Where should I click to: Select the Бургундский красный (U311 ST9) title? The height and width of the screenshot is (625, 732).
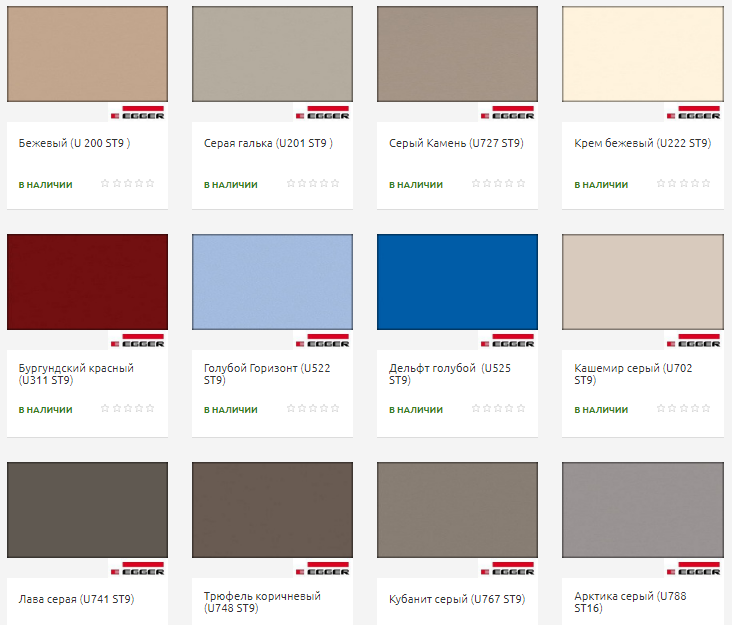point(76,374)
